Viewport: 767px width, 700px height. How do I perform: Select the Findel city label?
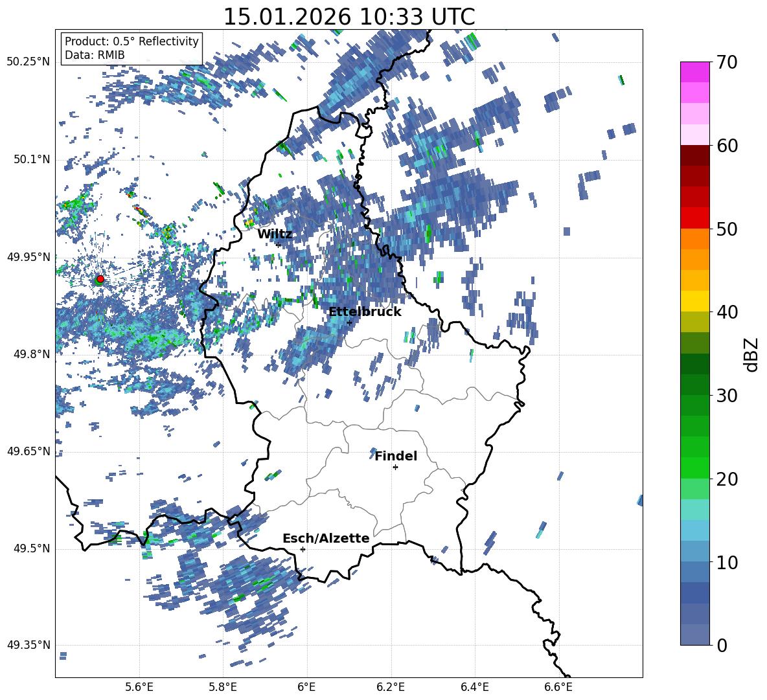(x=396, y=456)
